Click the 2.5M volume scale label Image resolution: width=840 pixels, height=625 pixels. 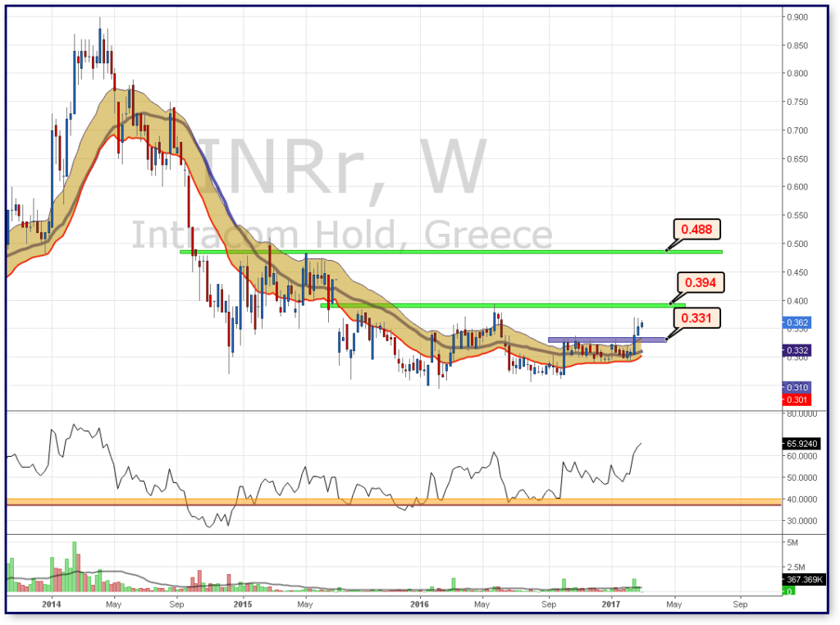point(796,567)
